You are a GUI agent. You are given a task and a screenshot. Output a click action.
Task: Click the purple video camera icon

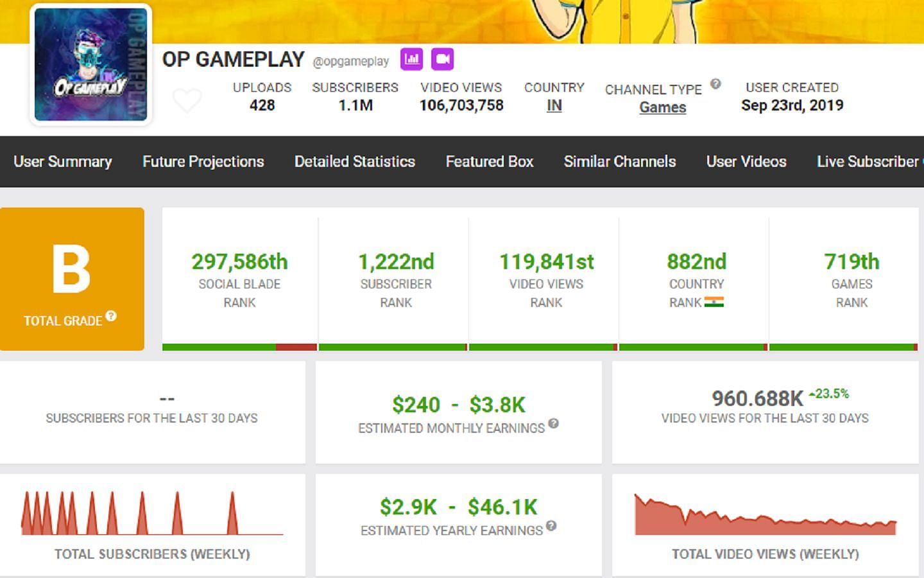[442, 59]
